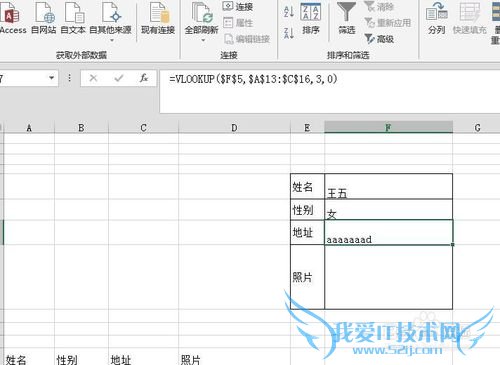Click Flash Fill (快速填充)
Screen dimensions: 500x365
coord(469,18)
